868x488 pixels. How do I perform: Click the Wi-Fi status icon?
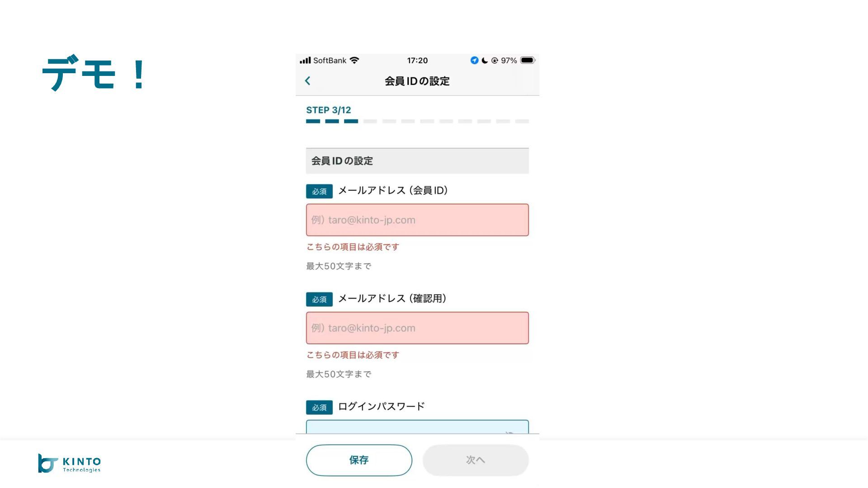354,61
